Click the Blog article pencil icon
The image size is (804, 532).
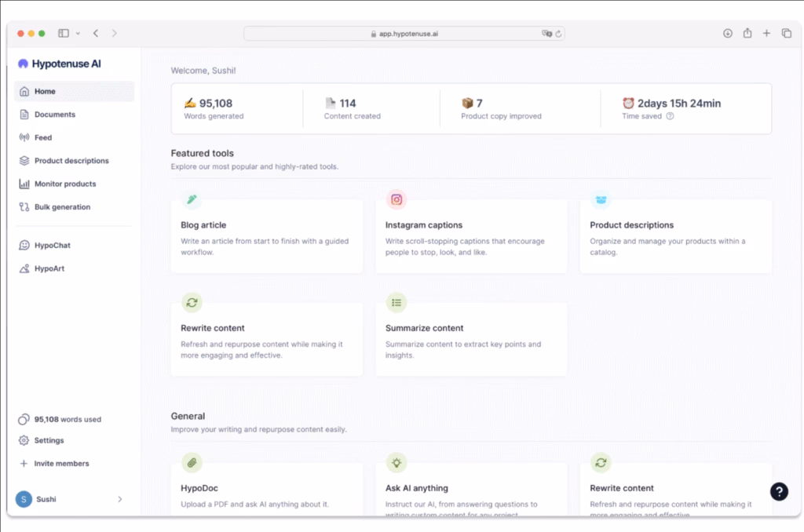(x=192, y=199)
